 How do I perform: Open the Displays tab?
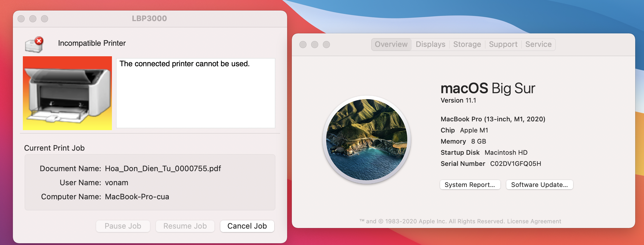[x=430, y=44]
